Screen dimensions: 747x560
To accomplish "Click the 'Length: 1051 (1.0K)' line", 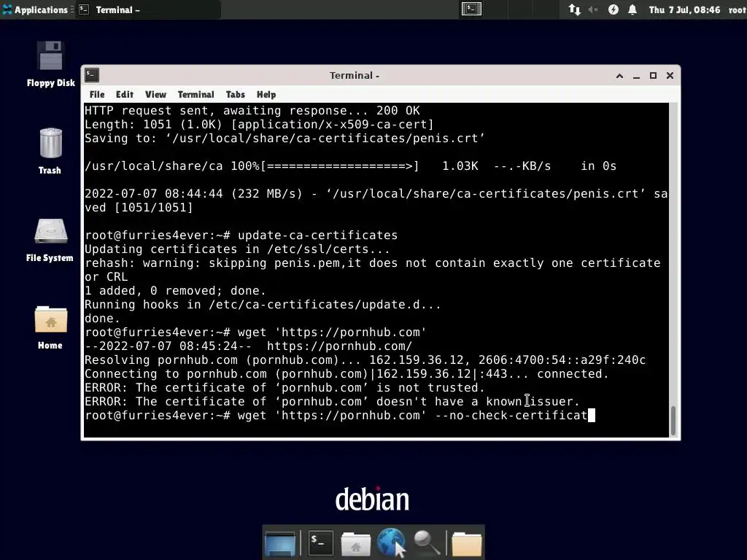I will point(259,124).
